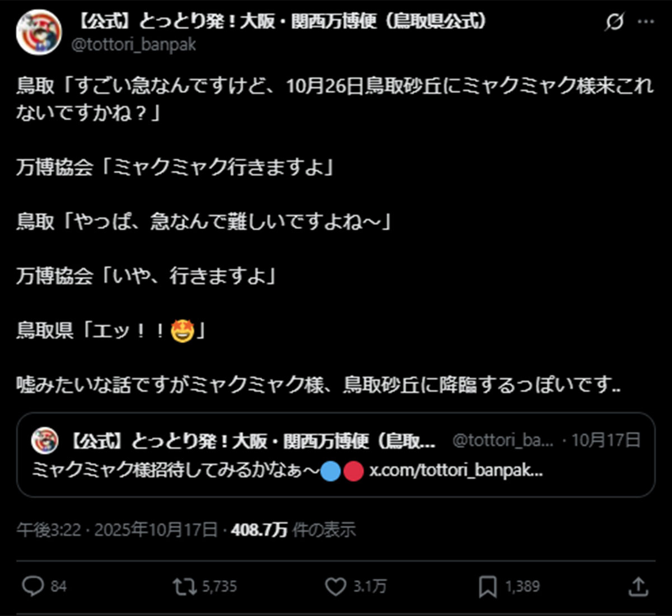Open the quoted post text ミャクミャク様招待してみるかなぁ
672x616 pixels.
click(x=175, y=471)
